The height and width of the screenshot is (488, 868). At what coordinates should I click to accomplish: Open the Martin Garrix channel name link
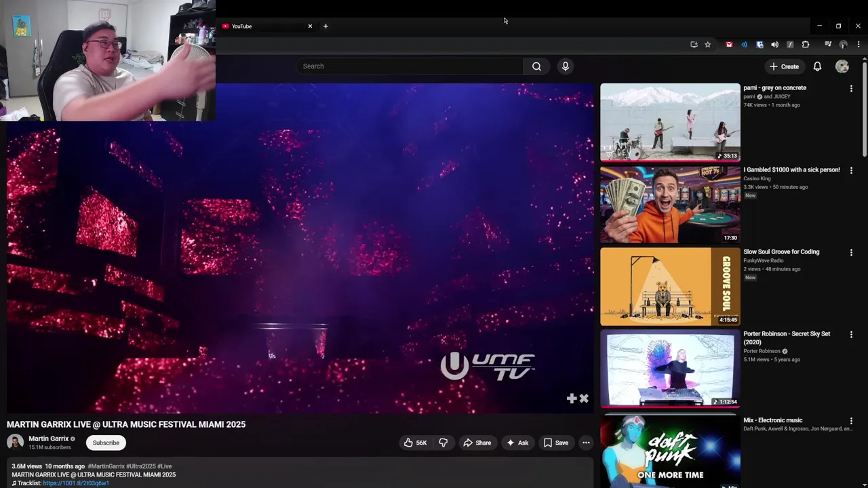(48, 439)
